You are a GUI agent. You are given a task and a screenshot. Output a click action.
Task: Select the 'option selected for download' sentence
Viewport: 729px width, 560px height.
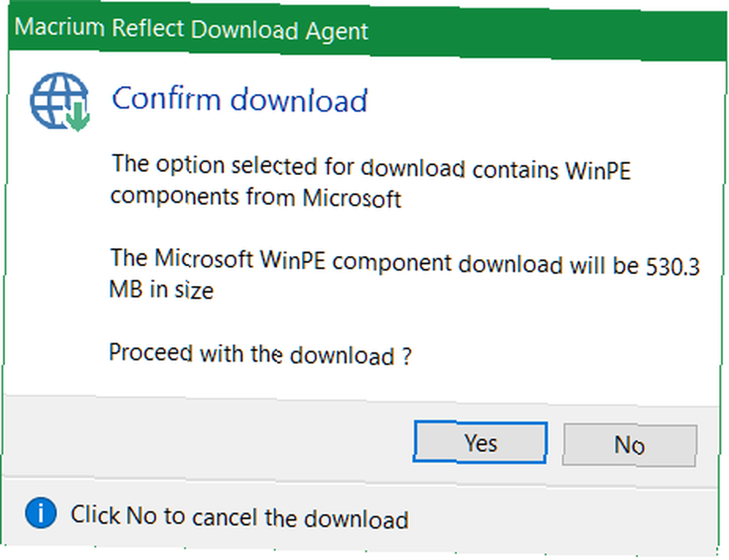pyautogui.click(x=371, y=168)
